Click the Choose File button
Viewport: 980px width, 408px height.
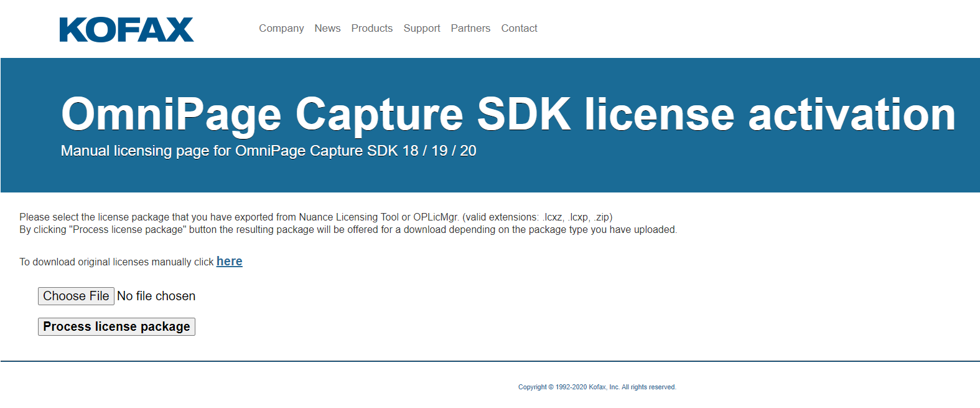point(76,296)
